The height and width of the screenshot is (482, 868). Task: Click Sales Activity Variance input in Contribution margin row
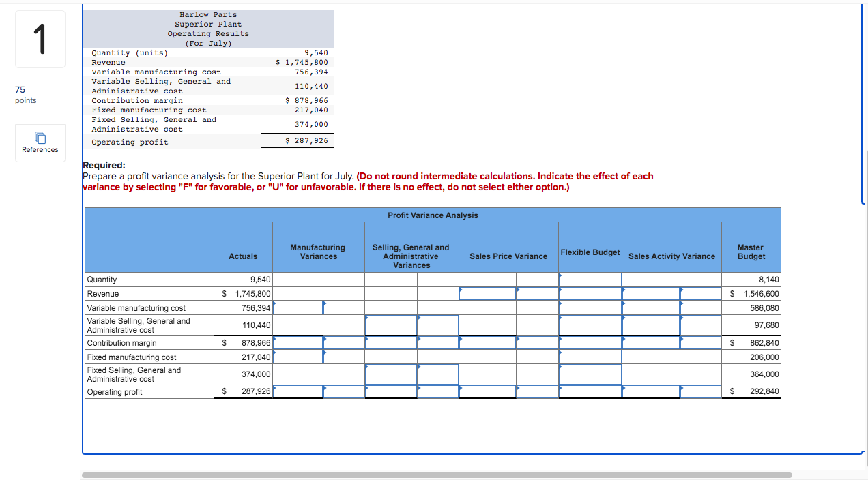pyautogui.click(x=650, y=342)
